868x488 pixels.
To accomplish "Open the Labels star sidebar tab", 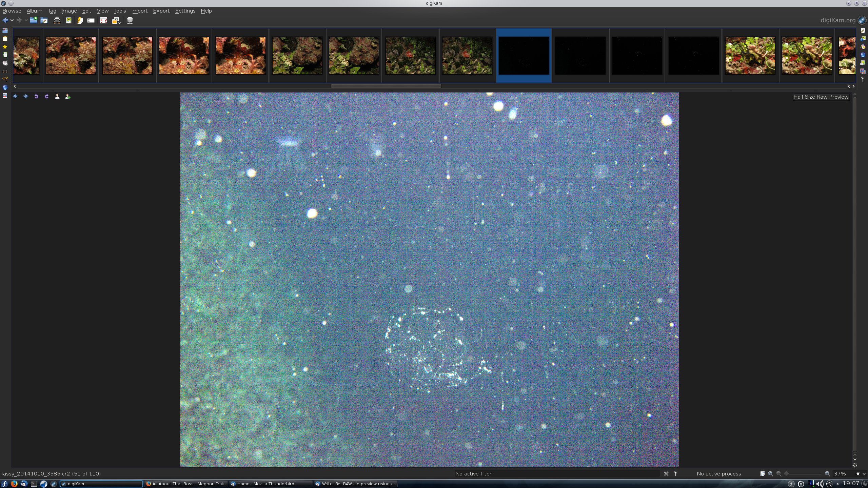I will [x=5, y=47].
